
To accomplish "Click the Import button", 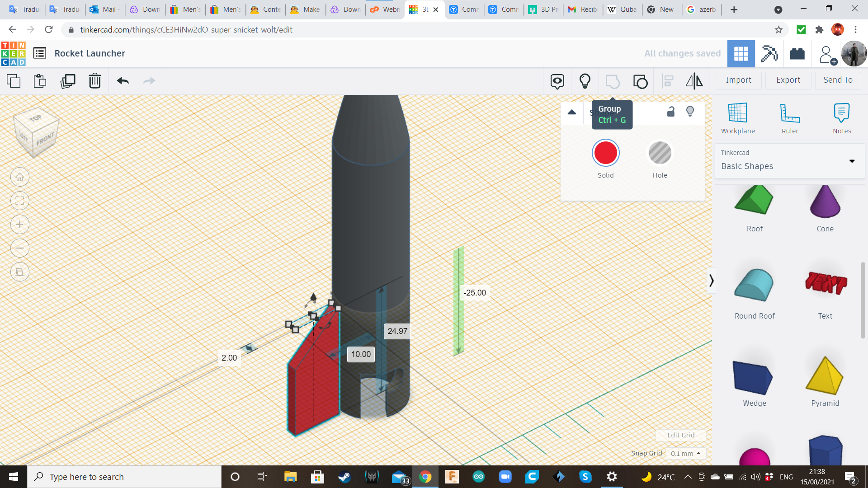I will (738, 80).
